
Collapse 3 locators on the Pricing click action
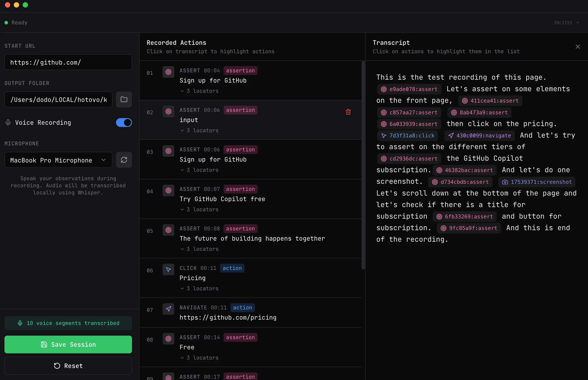coord(199,288)
